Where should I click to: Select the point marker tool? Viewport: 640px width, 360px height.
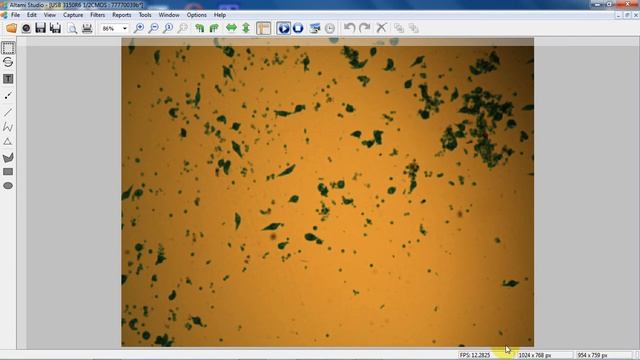8,96
